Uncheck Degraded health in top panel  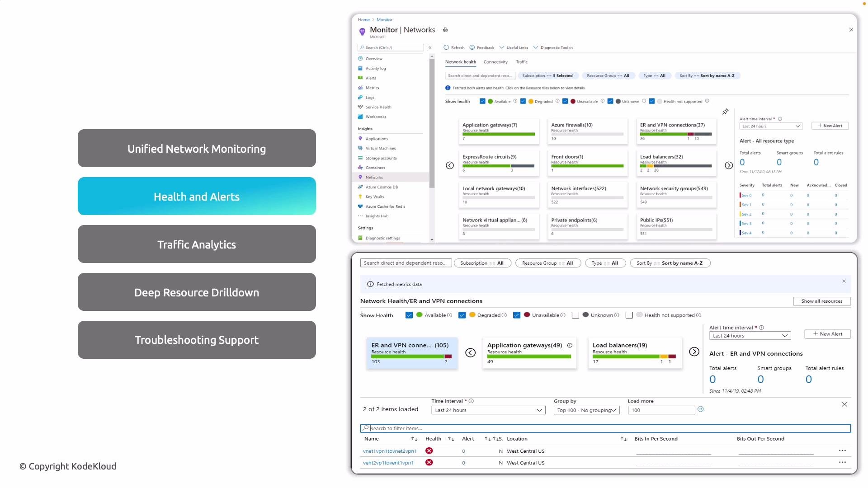(523, 101)
